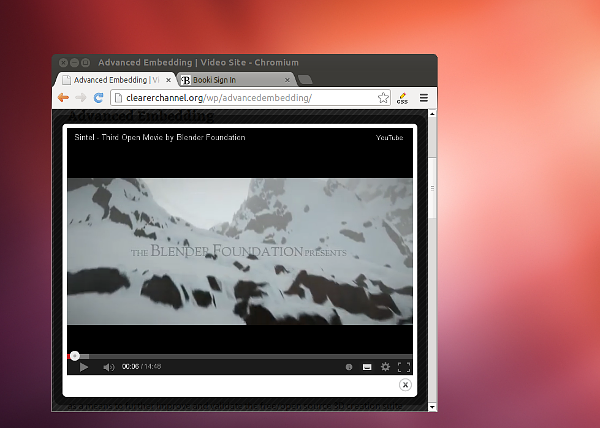Image resolution: width=600 pixels, height=428 pixels.
Task: Toggle video captions button
Action: (367, 367)
